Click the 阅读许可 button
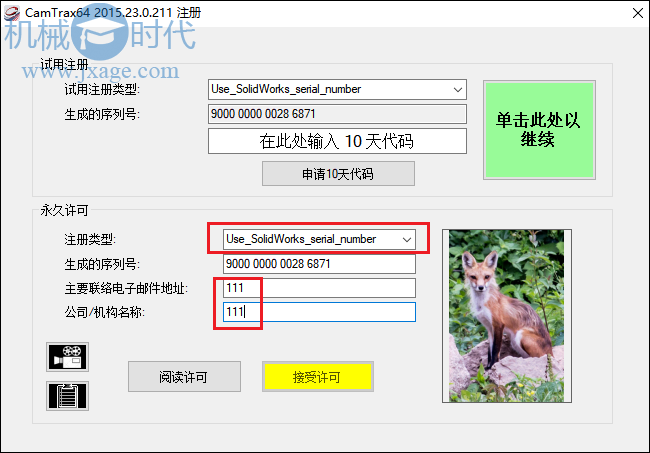This screenshot has width=650, height=453. (x=184, y=377)
